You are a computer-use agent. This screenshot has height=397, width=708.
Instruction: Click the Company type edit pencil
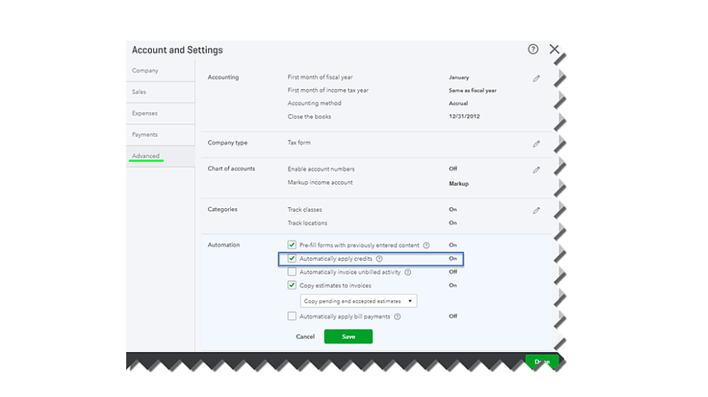536,144
